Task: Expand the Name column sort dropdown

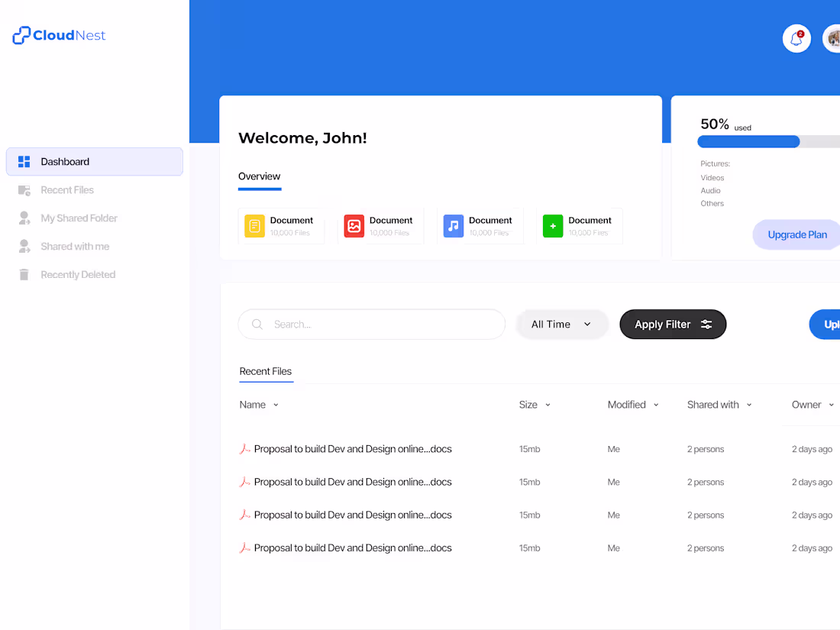Action: 275,404
